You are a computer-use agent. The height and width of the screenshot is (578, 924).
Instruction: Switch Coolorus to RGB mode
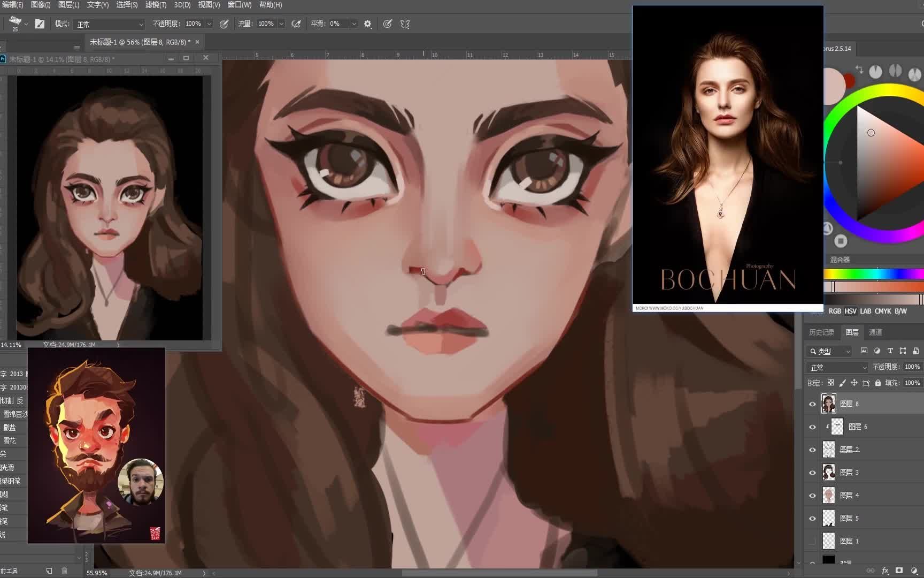pos(835,311)
